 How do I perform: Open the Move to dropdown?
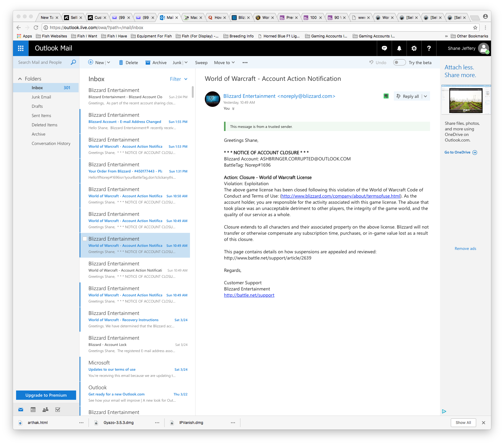(224, 63)
